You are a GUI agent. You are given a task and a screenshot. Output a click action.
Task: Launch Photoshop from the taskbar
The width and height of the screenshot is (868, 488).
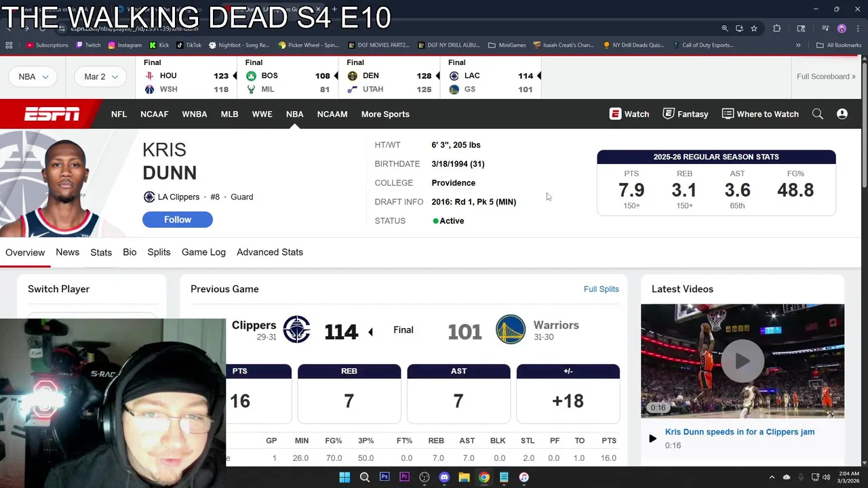pyautogui.click(x=384, y=477)
